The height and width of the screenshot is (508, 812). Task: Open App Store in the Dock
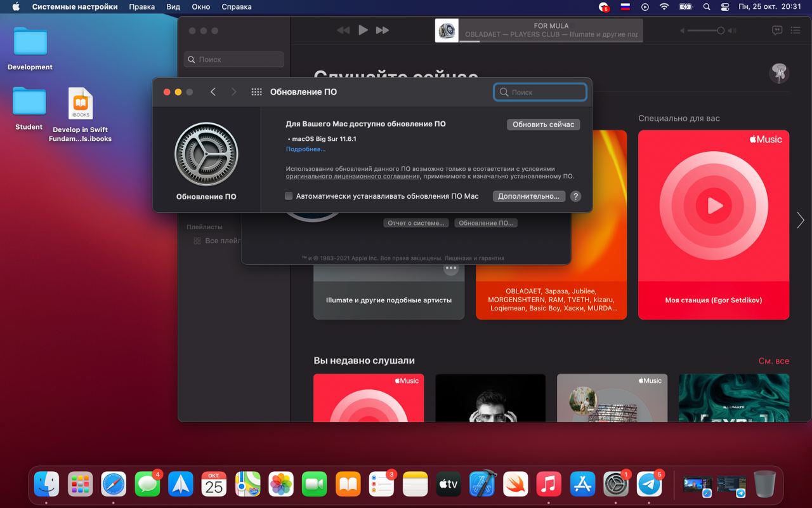pyautogui.click(x=582, y=485)
